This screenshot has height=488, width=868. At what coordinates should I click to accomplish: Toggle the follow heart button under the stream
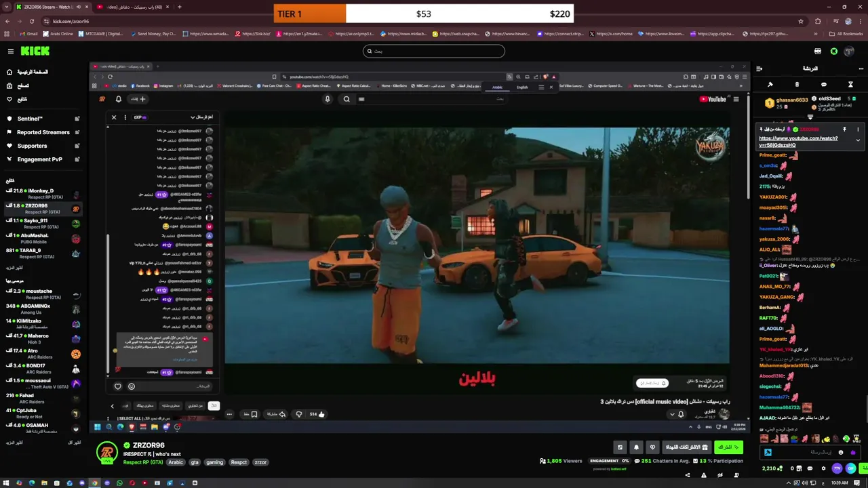[652, 447]
